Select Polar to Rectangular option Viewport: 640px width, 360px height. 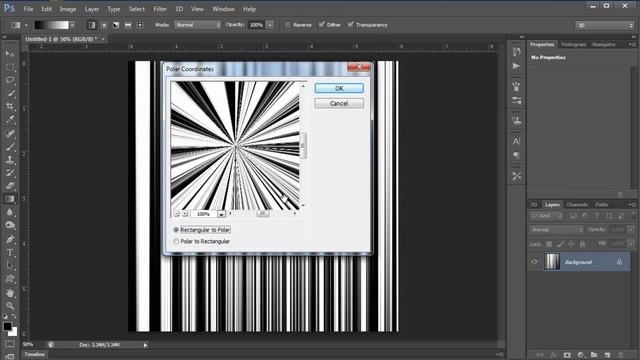pyautogui.click(x=176, y=242)
